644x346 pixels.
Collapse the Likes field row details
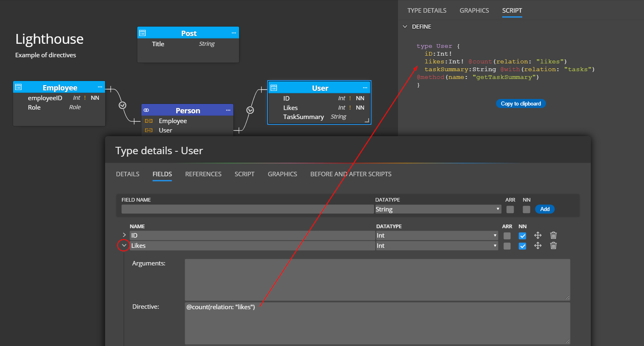click(124, 245)
